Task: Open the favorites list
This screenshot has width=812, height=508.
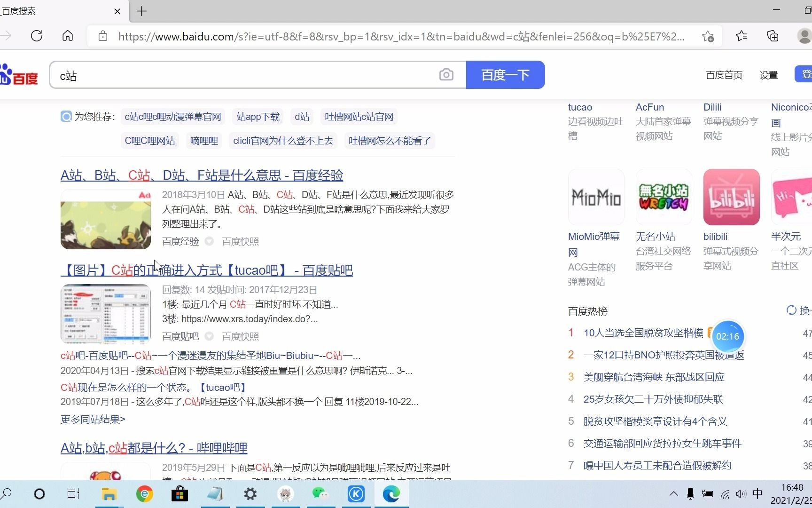Action: 742,36
